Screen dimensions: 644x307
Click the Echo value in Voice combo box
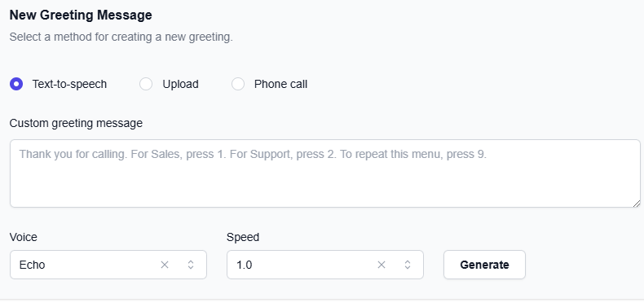(x=32, y=265)
